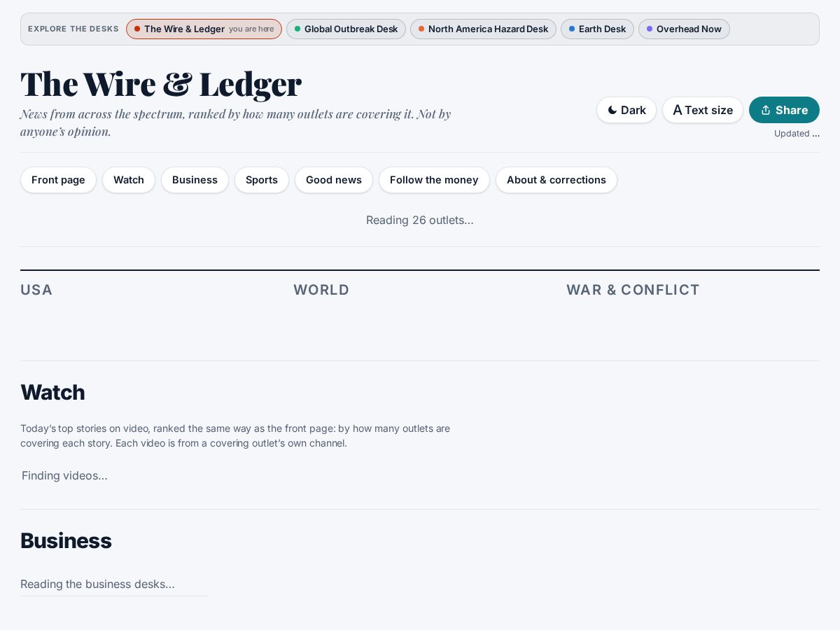Open the Global Outbreak Desk

pos(346,29)
